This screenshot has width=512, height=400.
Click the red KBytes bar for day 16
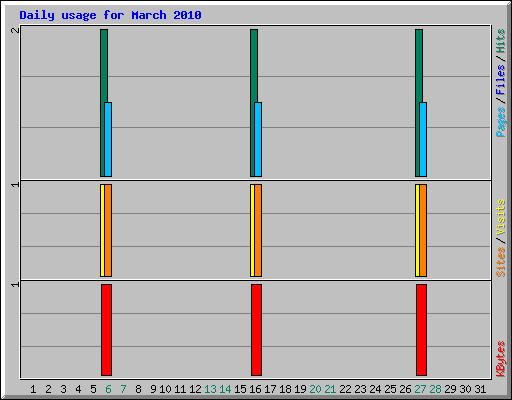(256, 330)
